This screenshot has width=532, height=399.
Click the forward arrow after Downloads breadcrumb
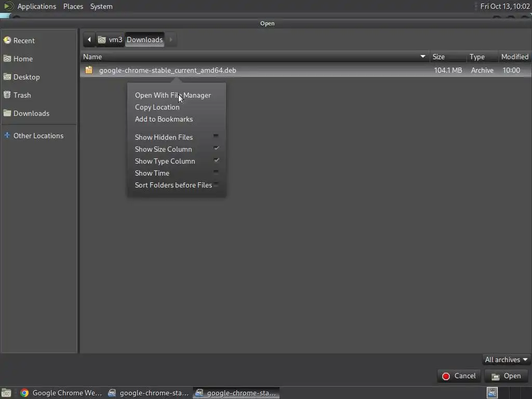point(171,39)
